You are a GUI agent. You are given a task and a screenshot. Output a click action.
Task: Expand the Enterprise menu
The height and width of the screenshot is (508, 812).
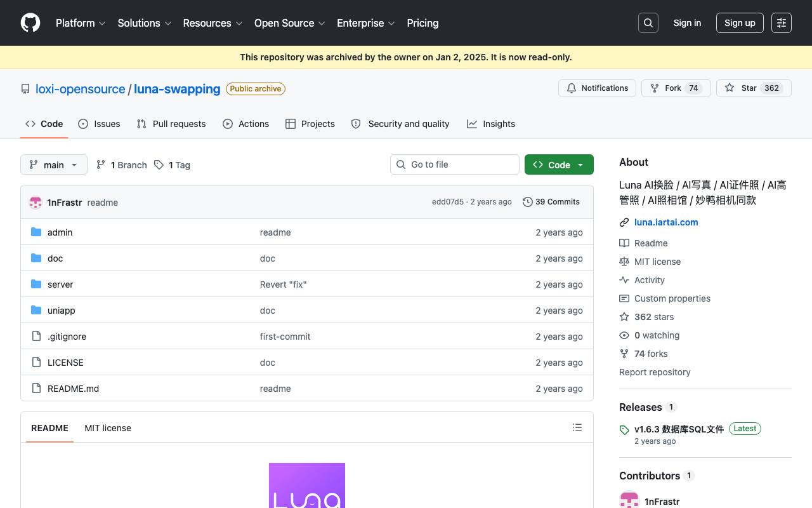366,23
